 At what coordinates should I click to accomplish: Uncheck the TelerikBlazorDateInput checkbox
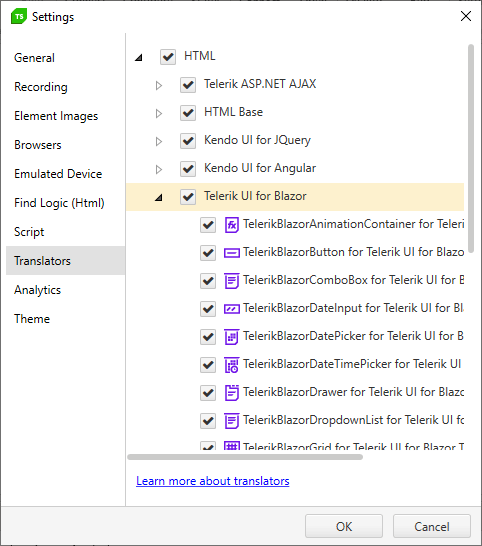(208, 309)
